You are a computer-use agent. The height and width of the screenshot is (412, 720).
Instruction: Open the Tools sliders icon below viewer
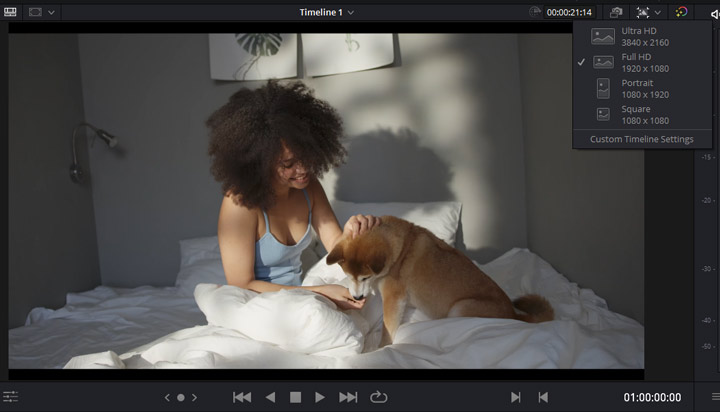[10, 396]
